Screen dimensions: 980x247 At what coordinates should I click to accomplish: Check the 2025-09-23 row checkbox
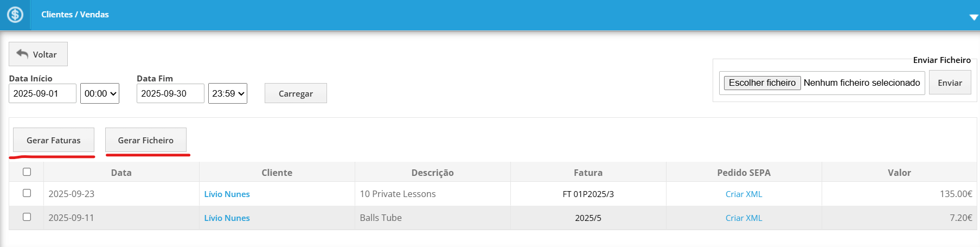[27, 193]
